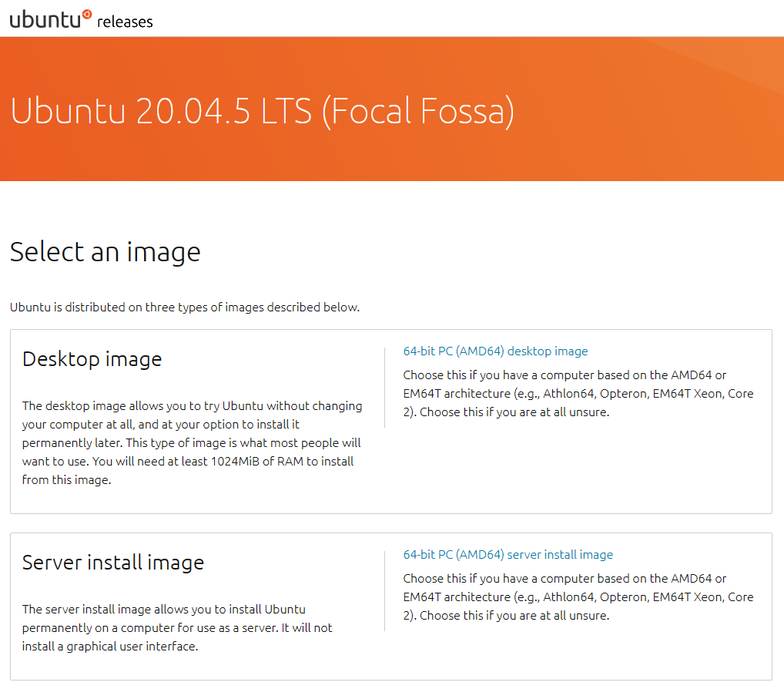This screenshot has height=699, width=784.
Task: Click the 'Ubuntu 20.04.5 LTS (Focal Fossa)' title
Action: (x=263, y=111)
